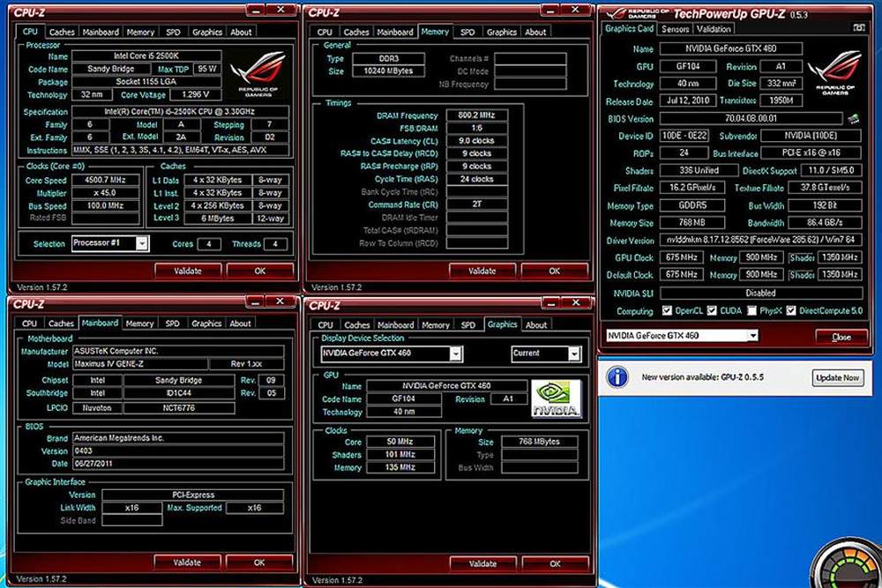Open Graphics tab in the CPU-Z processor window
Screen dimensions: 882x588
(x=207, y=32)
